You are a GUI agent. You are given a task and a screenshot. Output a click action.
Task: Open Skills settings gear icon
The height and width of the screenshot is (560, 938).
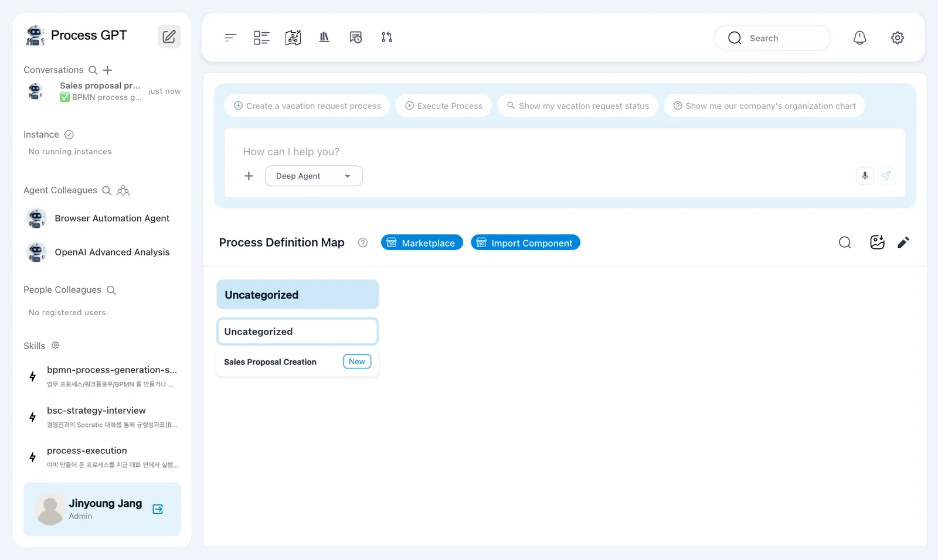point(55,345)
